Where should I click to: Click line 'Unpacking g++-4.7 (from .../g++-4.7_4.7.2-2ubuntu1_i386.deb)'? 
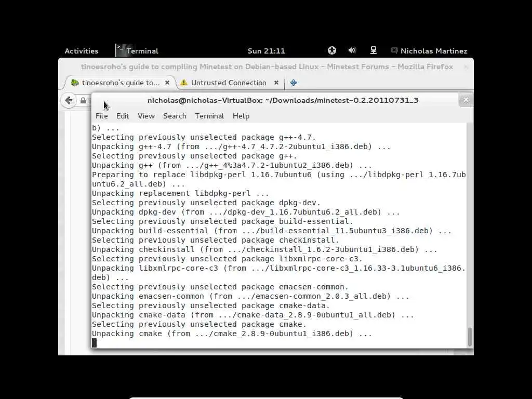pyautogui.click(x=241, y=147)
